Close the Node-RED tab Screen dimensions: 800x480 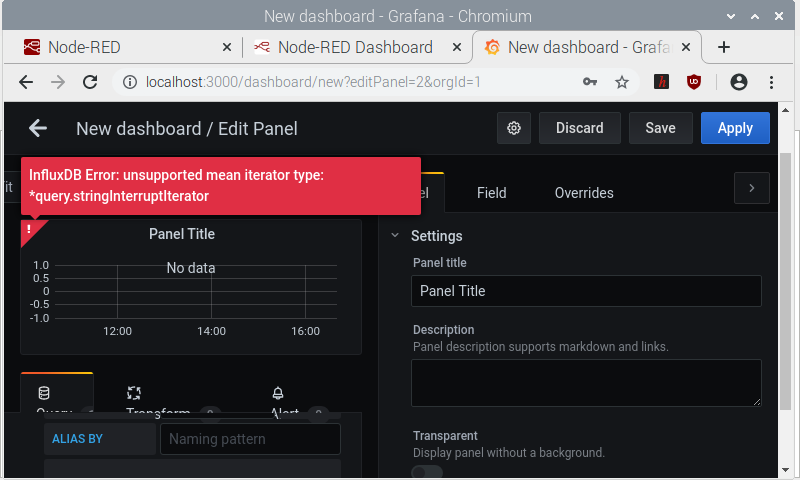point(227,47)
